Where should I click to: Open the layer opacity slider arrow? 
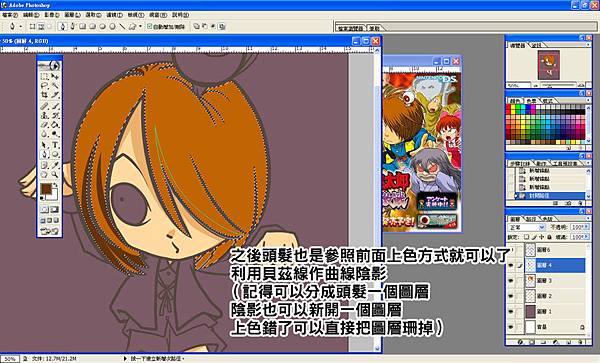point(586,227)
